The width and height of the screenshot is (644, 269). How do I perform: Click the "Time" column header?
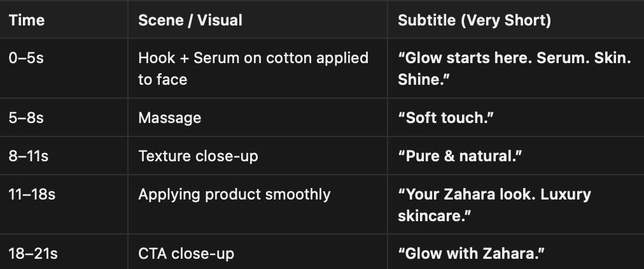27,20
